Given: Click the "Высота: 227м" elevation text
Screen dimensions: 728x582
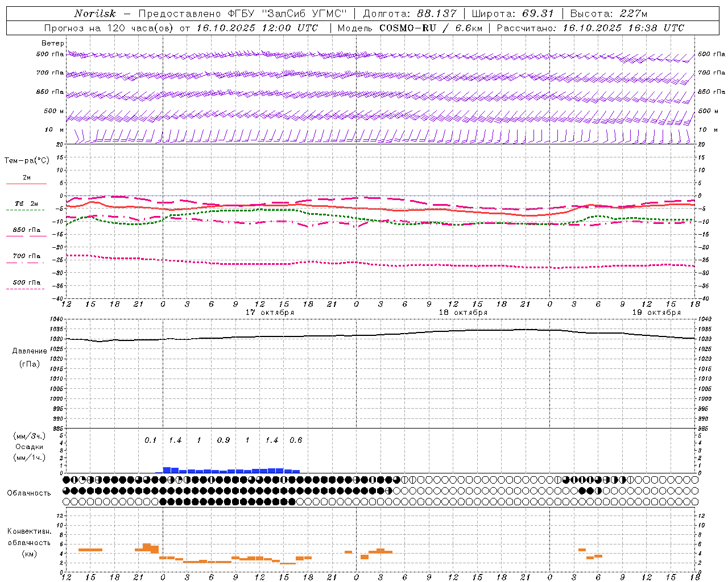Looking at the screenshot, I should point(609,14).
